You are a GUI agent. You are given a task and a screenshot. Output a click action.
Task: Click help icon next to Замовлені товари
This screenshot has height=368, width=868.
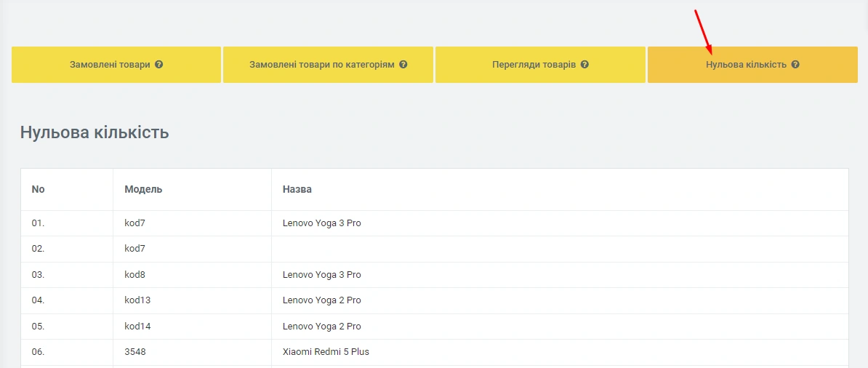coord(159,65)
